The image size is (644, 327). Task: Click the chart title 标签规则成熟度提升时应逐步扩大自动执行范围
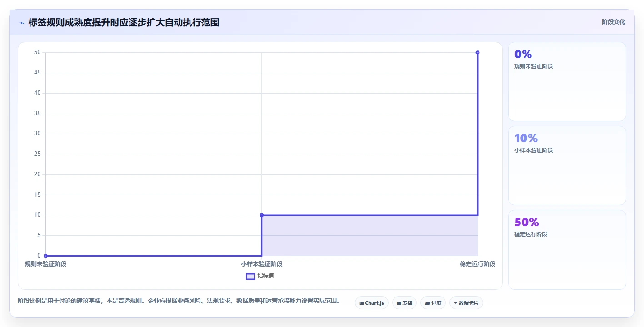(x=124, y=22)
